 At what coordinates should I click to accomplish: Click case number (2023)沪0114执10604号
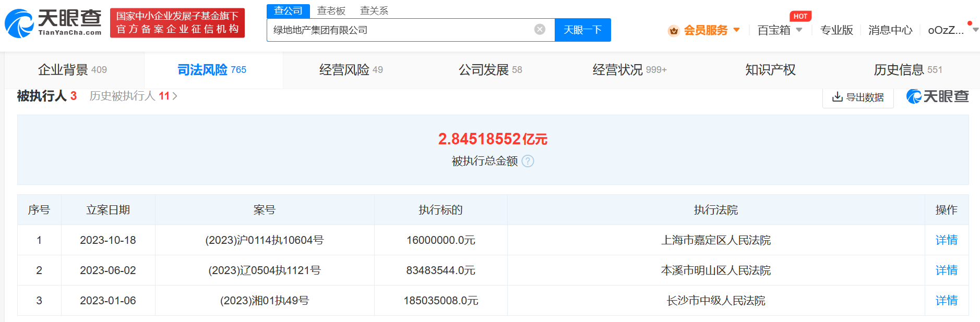(x=265, y=240)
